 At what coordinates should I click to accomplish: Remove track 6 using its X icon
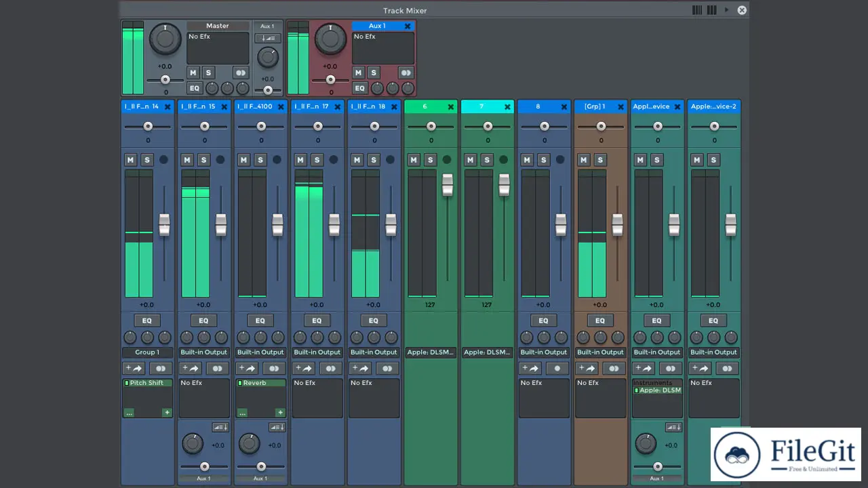coord(450,106)
